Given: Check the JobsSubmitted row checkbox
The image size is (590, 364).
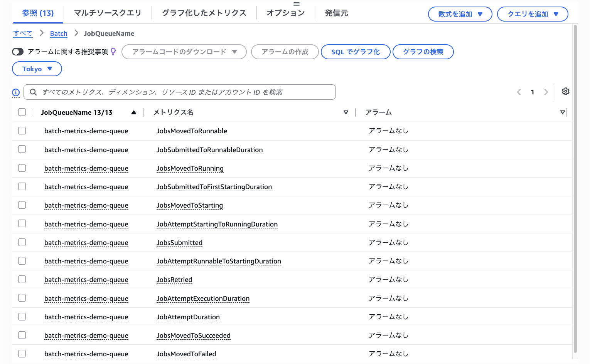Looking at the screenshot, I should point(22,242).
